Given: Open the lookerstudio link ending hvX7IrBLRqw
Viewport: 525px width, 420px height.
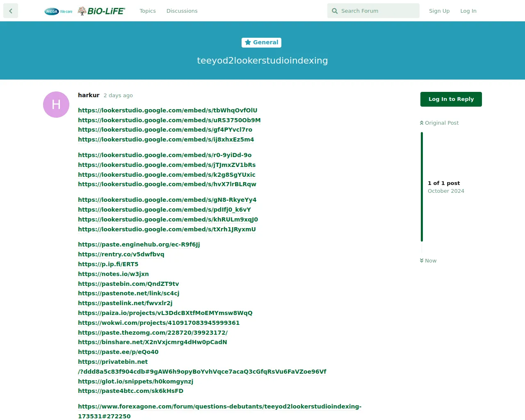Looking at the screenshot, I should 167,184.
